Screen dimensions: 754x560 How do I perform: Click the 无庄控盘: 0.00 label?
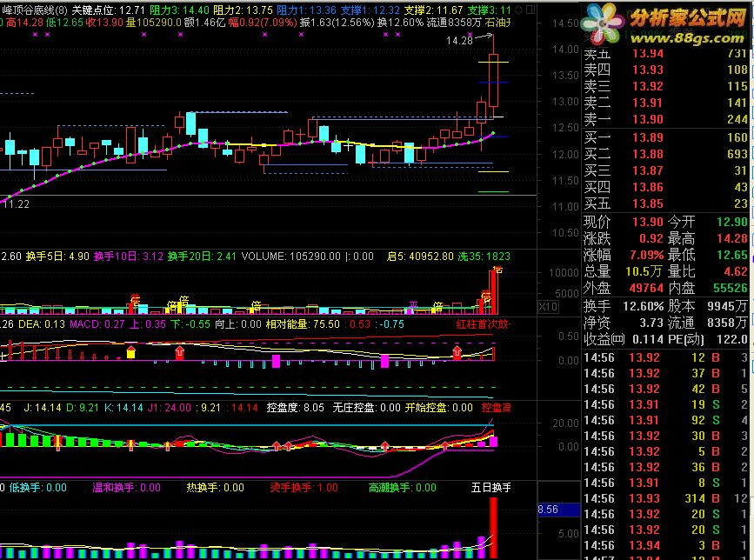[x=366, y=408]
